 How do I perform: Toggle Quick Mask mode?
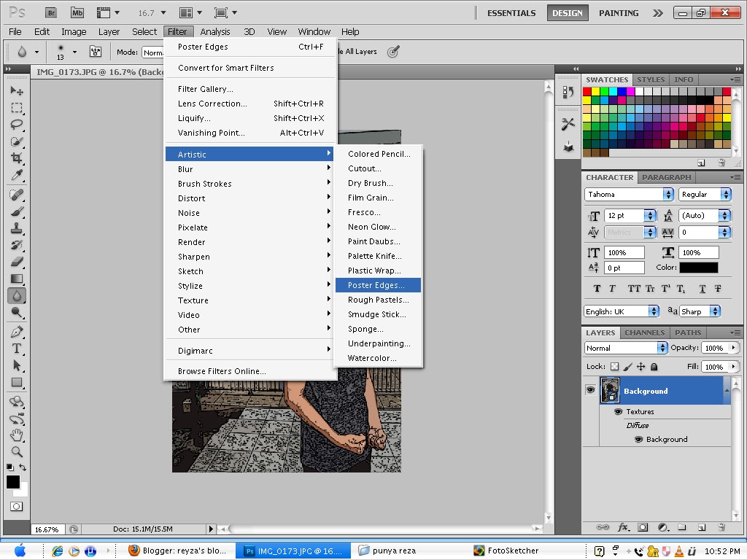coord(17,506)
